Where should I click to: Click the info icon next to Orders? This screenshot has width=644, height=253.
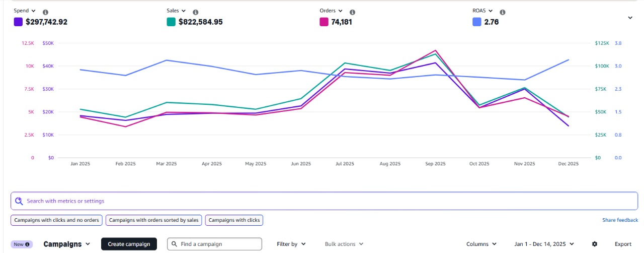pos(352,12)
